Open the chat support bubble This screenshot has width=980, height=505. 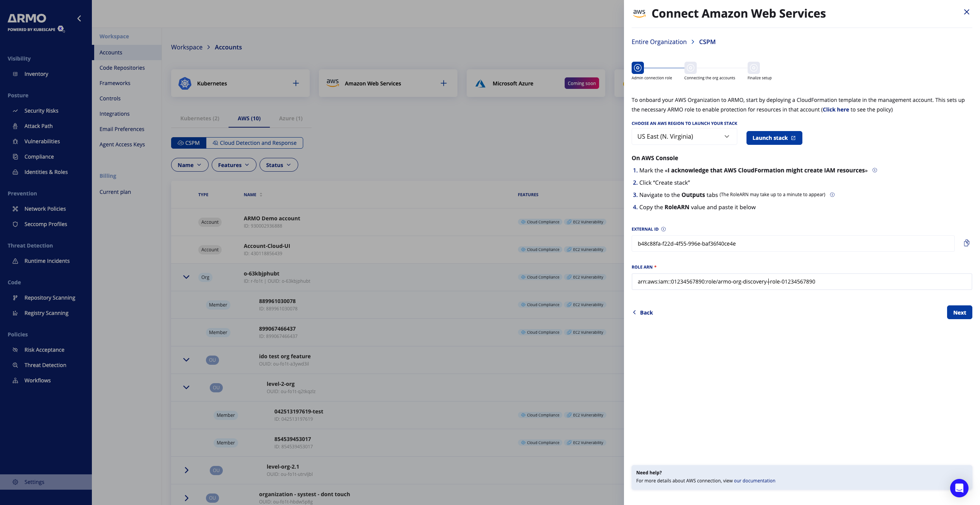pyautogui.click(x=959, y=488)
